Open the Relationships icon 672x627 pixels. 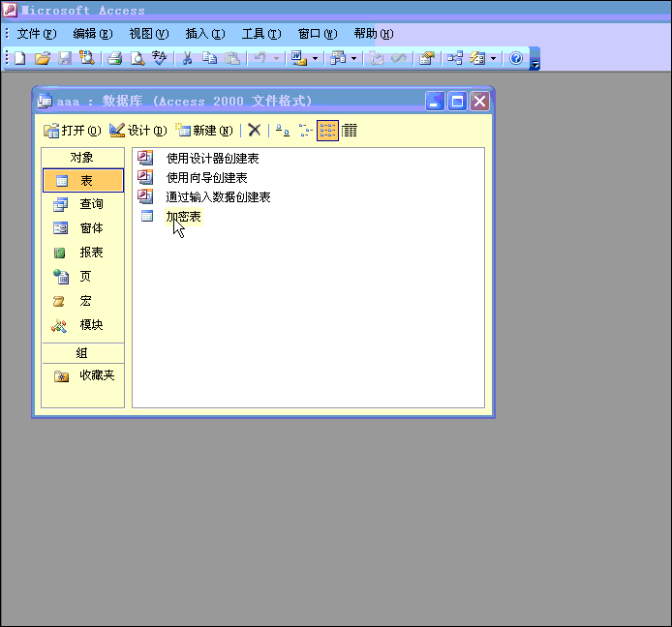(455, 58)
